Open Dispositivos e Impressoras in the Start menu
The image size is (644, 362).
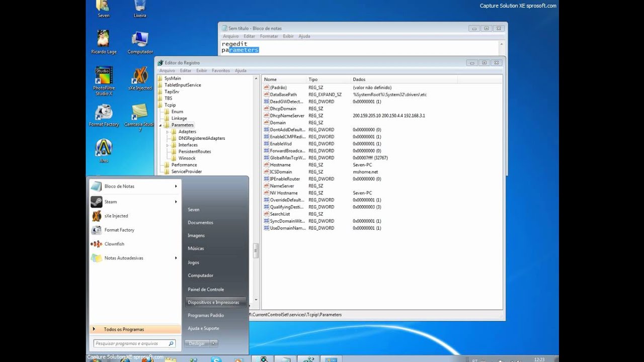216,302
